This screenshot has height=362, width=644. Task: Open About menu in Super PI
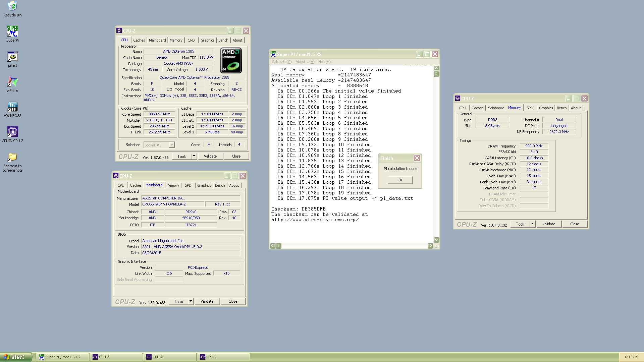pyautogui.click(x=305, y=62)
